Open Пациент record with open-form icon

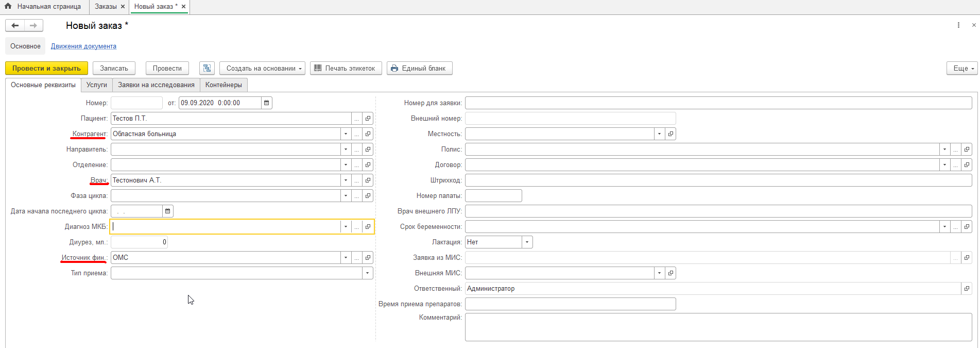pos(368,119)
